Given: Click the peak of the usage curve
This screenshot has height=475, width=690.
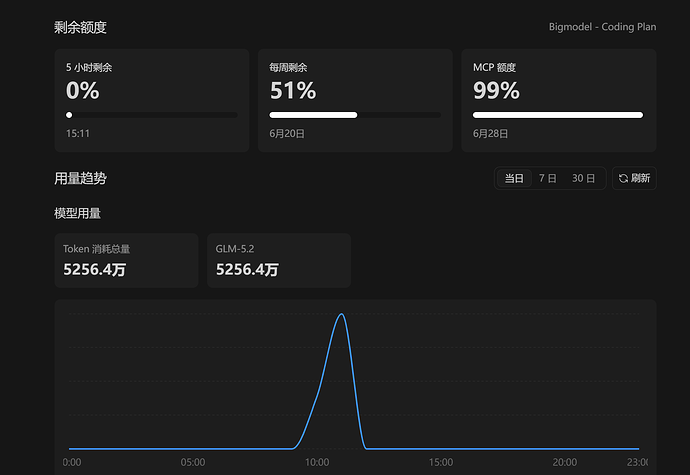Looking at the screenshot, I should tap(341, 314).
